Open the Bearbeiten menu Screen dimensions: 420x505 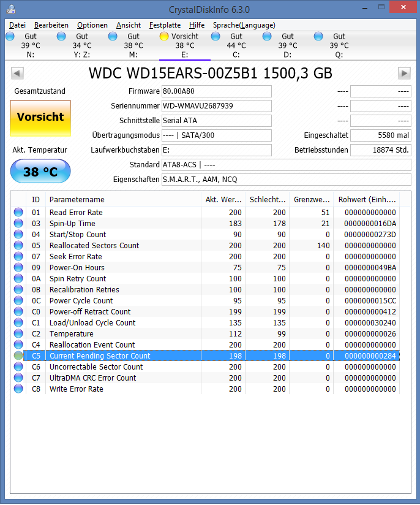pyautogui.click(x=51, y=25)
